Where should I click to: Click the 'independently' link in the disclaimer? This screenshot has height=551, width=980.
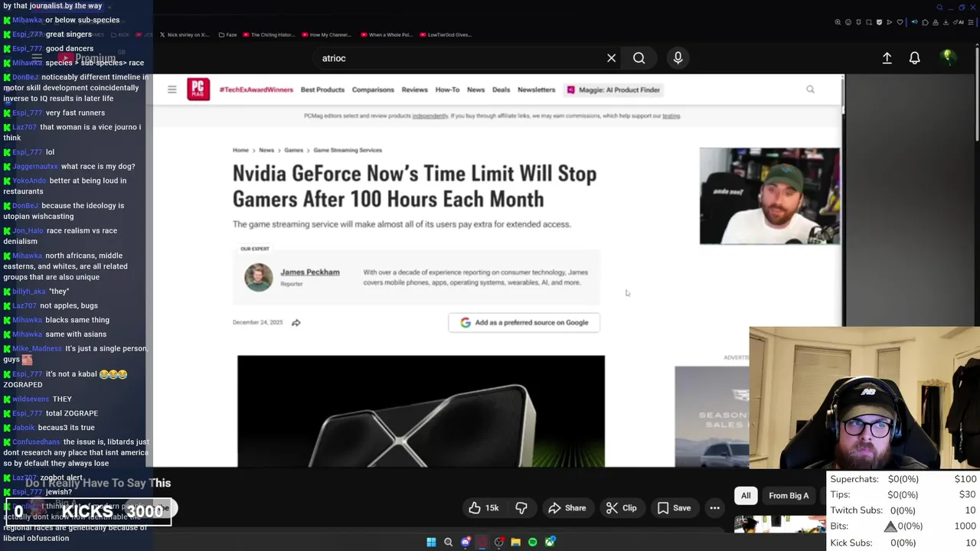430,116
